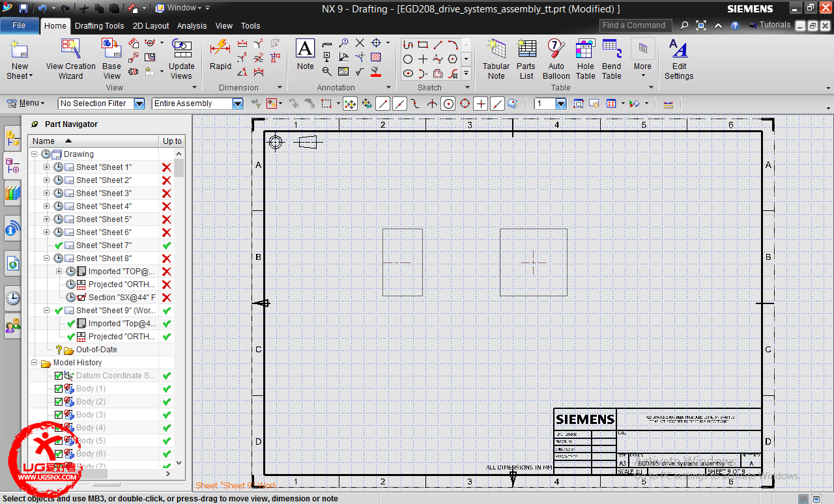Click the Undo arrow icon
Viewport: 834px width, 504px height.
42,8
